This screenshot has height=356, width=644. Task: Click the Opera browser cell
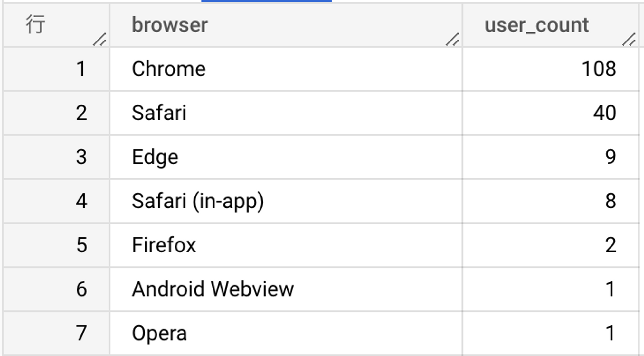click(286, 333)
